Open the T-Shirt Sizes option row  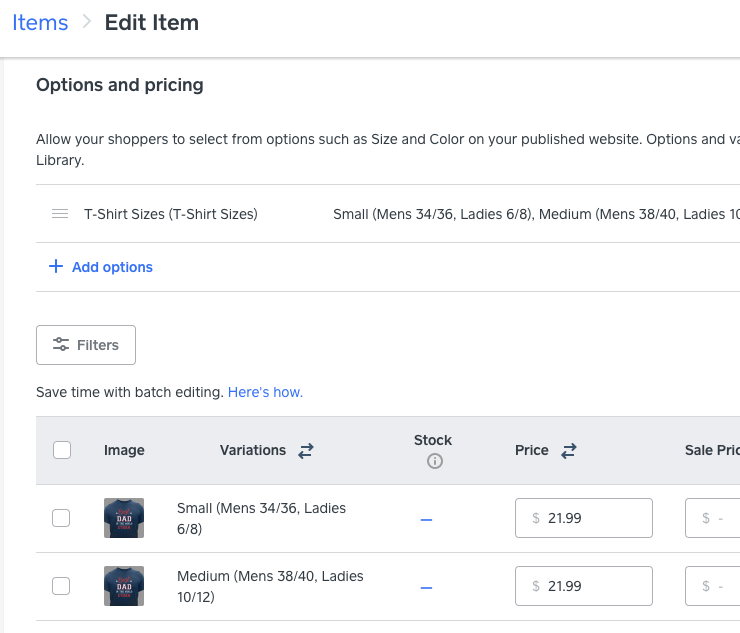[x=170, y=214]
